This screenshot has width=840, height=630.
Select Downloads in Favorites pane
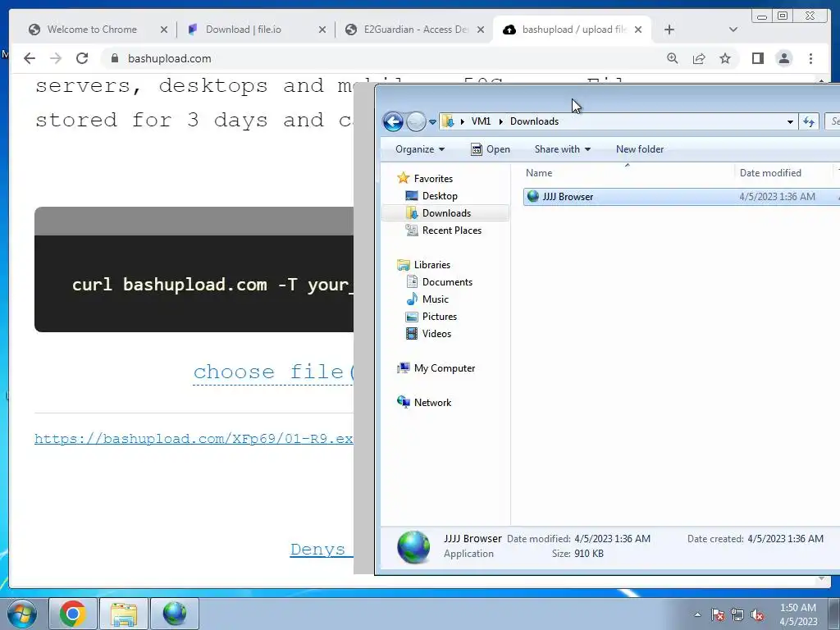[x=446, y=212]
